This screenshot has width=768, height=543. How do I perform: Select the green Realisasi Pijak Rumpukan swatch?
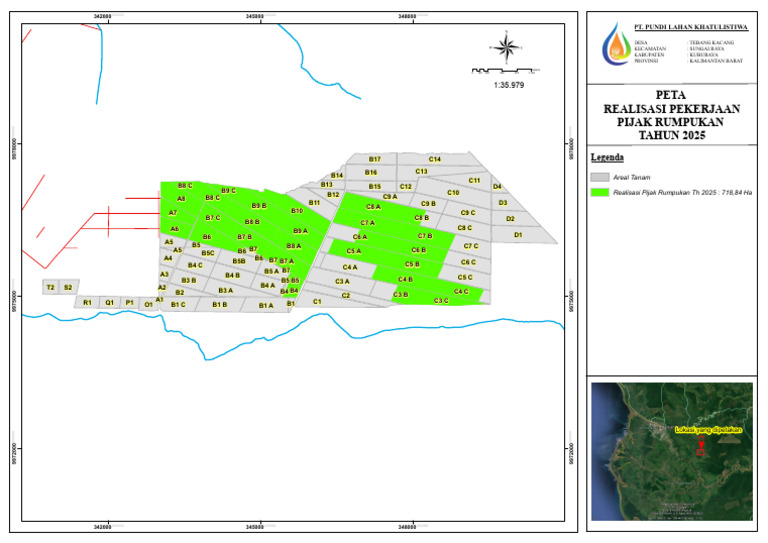pyautogui.click(x=600, y=192)
